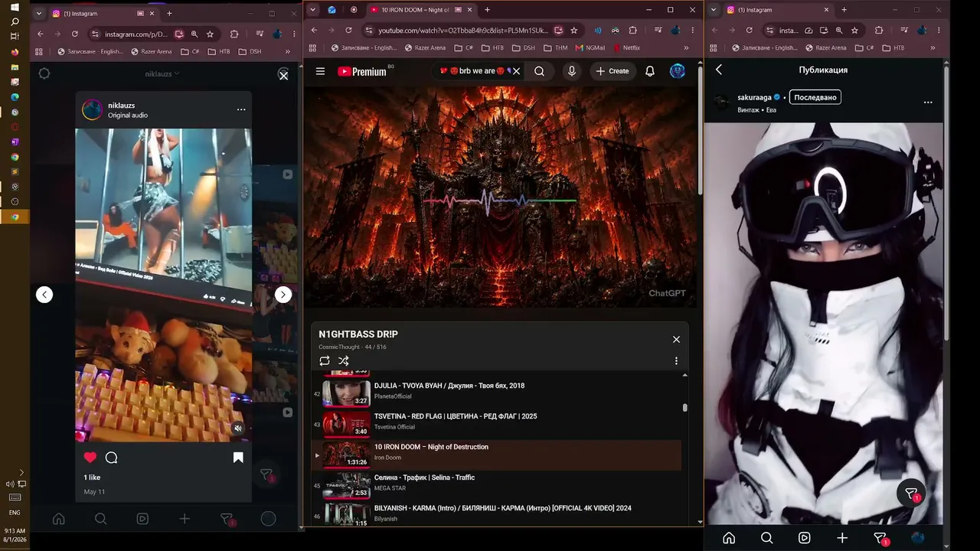Open the tab search dropdown in YouTube browser
Viewport: 980px width, 551px height.
click(312, 10)
